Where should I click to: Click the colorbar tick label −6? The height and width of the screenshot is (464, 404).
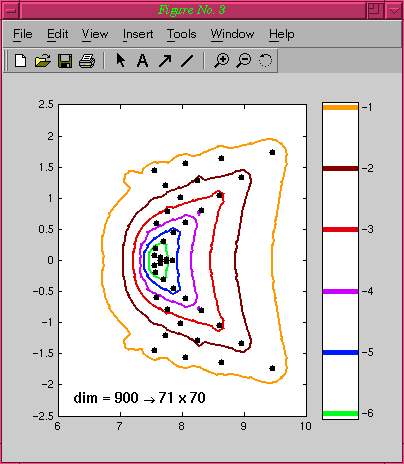367,413
